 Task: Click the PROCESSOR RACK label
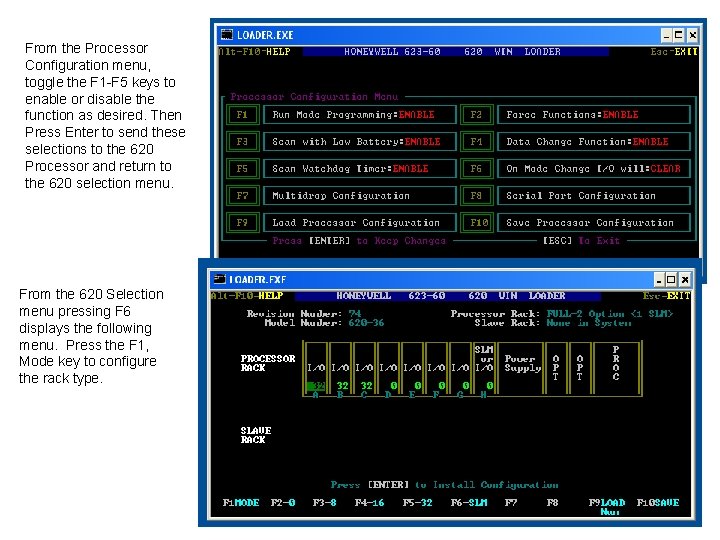pos(268,363)
